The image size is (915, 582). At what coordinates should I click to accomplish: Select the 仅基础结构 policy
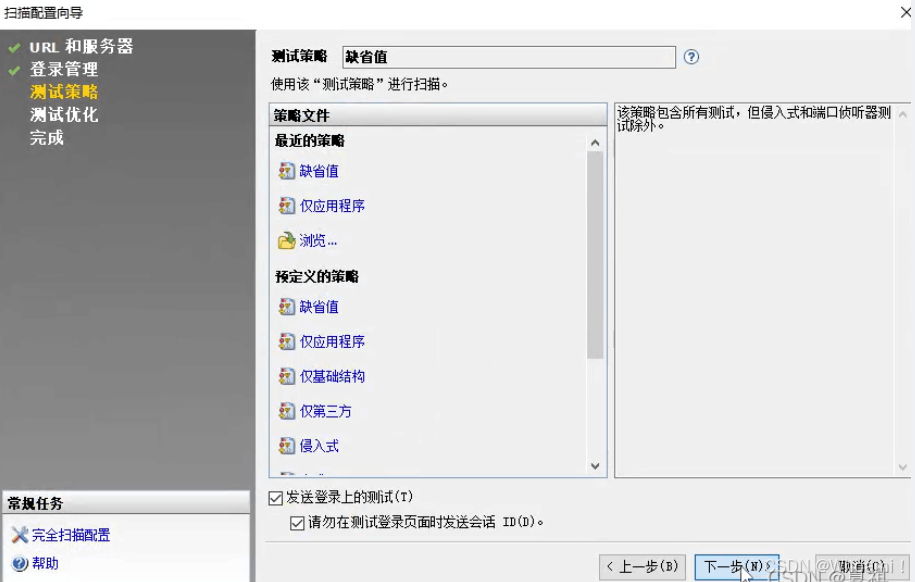point(332,377)
